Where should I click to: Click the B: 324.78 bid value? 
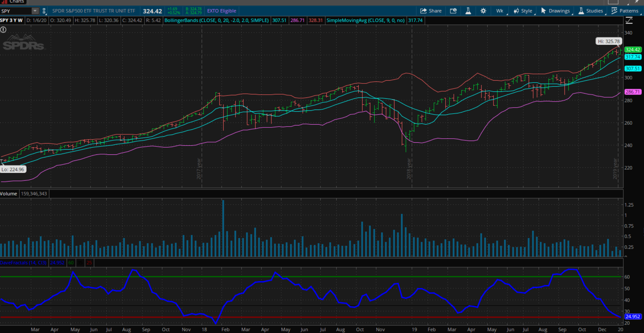pyautogui.click(x=193, y=9)
